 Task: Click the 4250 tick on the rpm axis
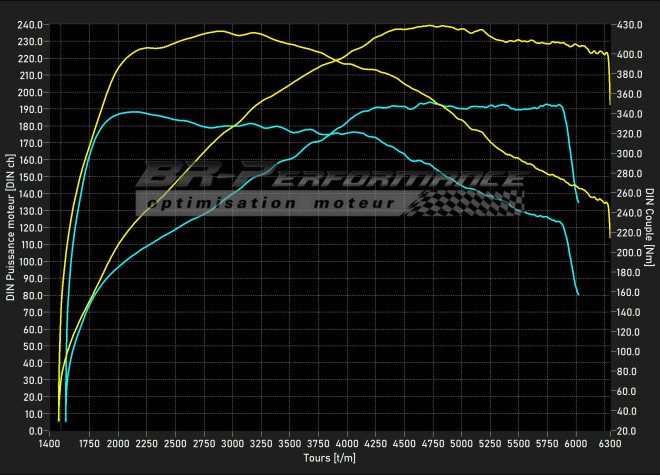click(x=375, y=442)
